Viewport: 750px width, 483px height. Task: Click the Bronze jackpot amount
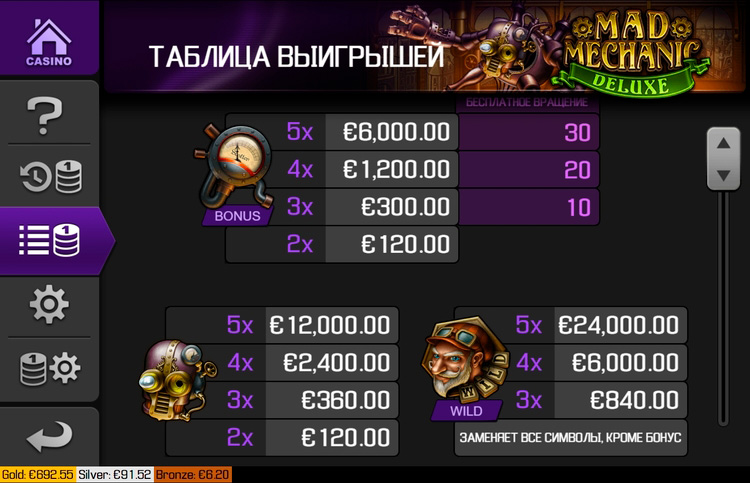point(192,474)
